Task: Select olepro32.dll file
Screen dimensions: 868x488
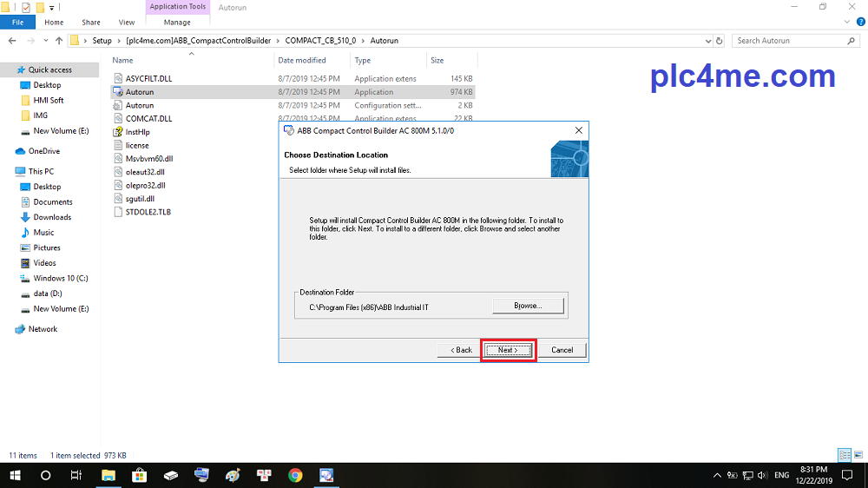Action: (145, 185)
